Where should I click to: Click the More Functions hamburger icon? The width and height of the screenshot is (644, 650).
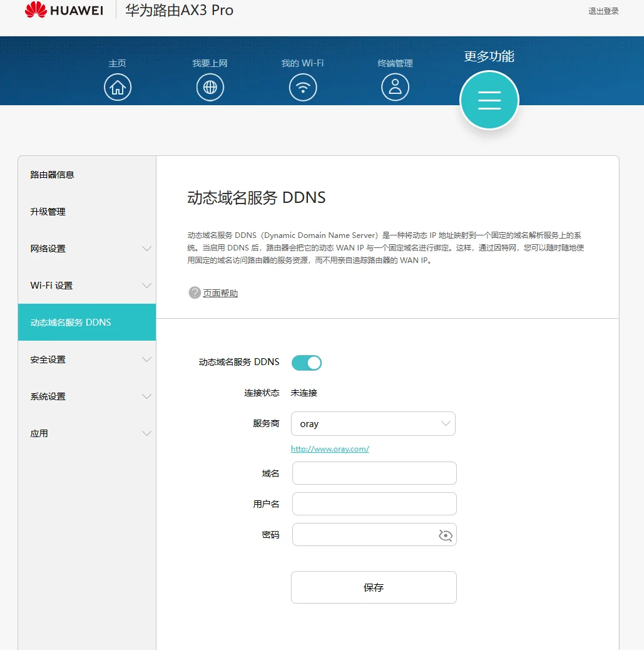click(x=489, y=100)
